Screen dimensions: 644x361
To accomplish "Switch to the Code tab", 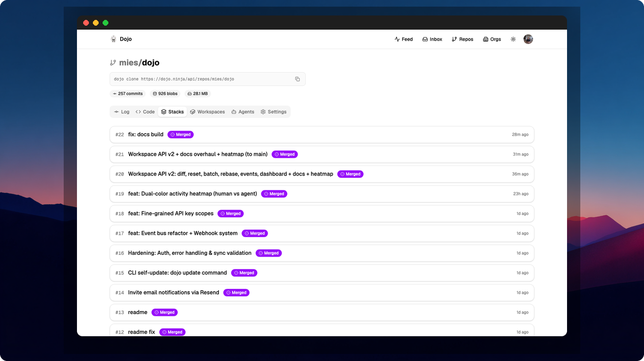I will click(x=145, y=111).
